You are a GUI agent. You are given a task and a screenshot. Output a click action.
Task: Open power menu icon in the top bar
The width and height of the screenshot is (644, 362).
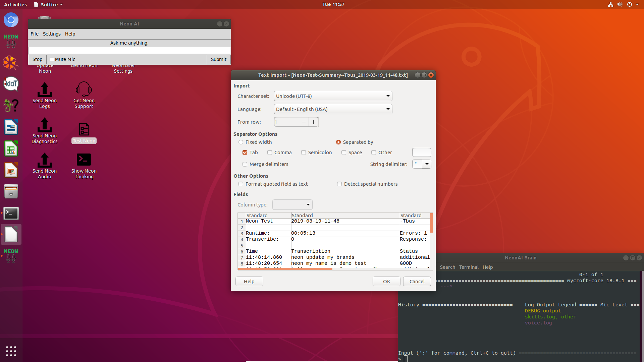(630, 4)
